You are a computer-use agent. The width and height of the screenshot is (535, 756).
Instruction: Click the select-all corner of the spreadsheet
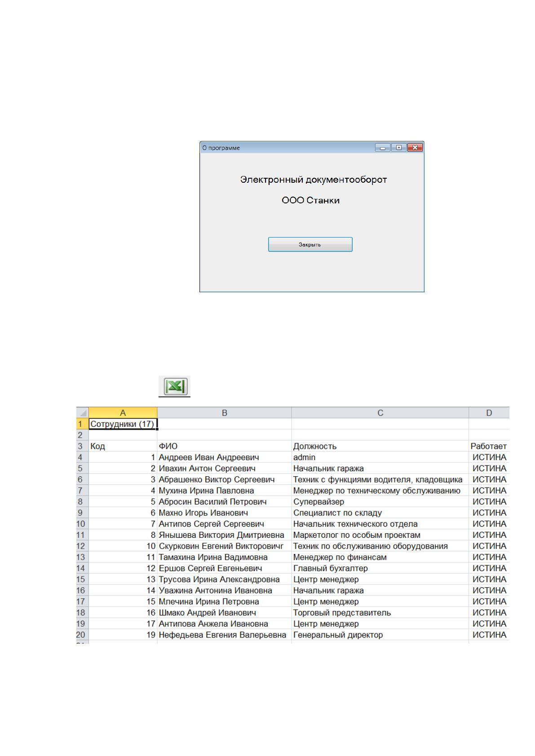point(83,413)
